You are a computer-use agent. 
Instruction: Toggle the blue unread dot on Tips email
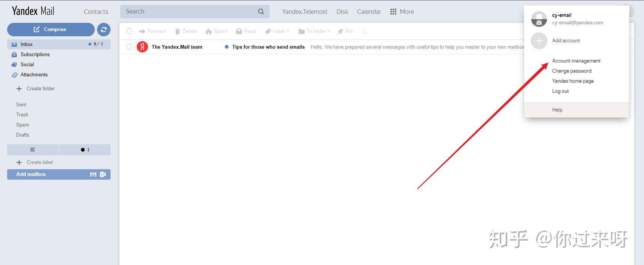click(227, 47)
